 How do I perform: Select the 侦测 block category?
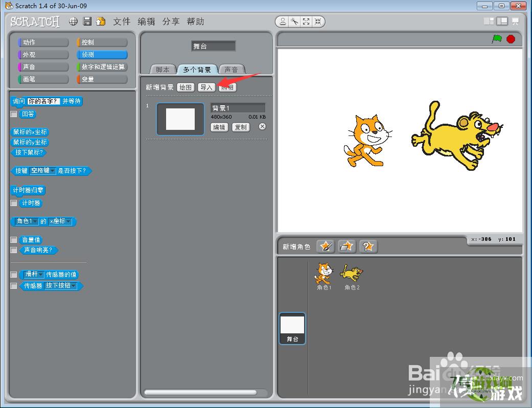click(102, 54)
